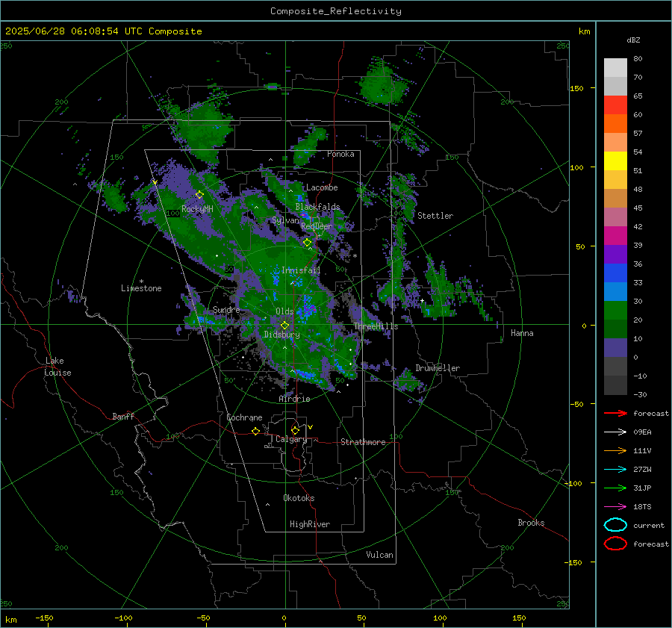Click the km label at top right
This screenshot has width=672, height=628.
point(584,31)
